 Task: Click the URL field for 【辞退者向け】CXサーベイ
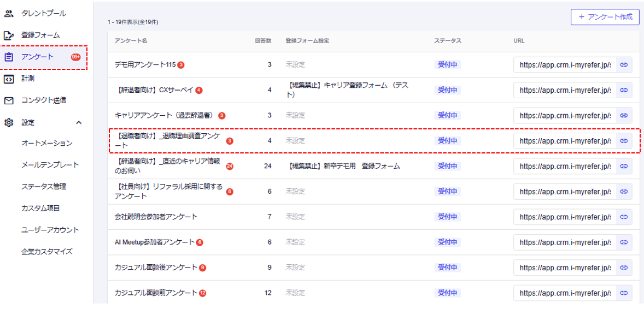point(564,90)
